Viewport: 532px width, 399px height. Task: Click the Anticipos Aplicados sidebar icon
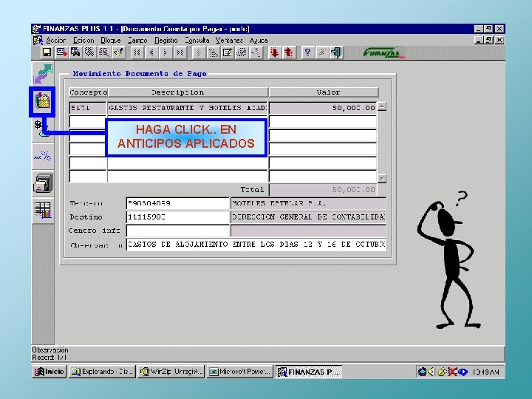point(42,101)
